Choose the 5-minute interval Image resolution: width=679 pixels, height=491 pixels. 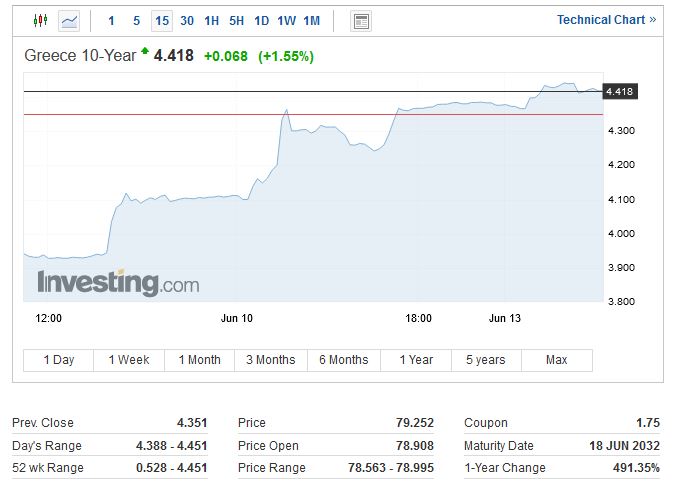coord(136,20)
